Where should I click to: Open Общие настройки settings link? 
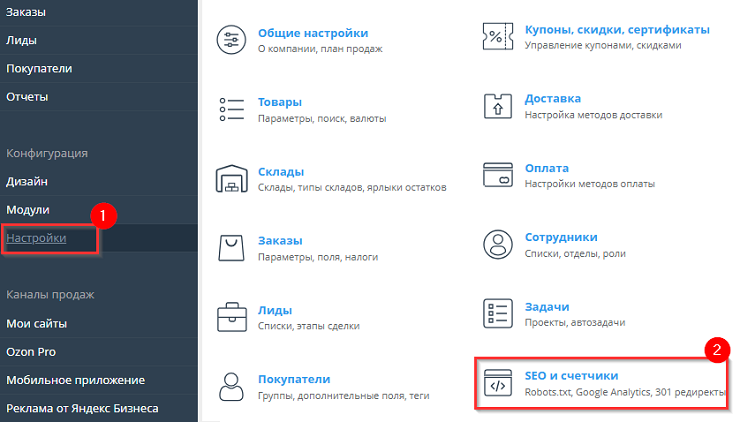pos(313,34)
